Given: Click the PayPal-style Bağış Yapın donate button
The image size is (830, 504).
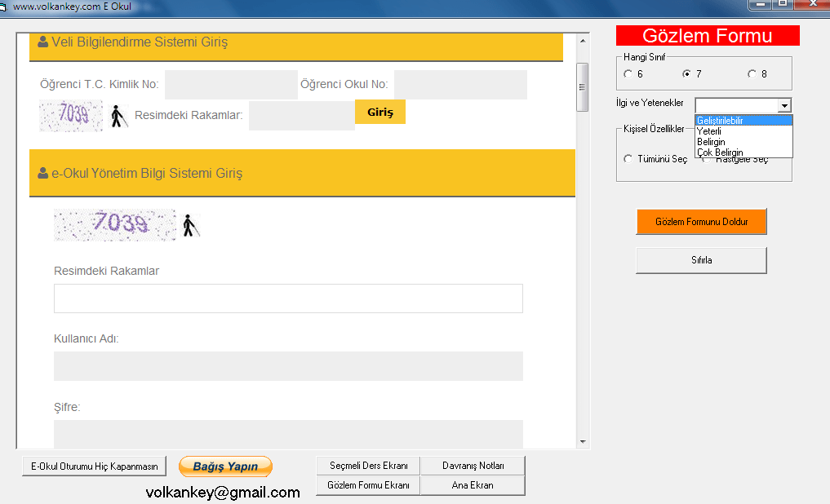Looking at the screenshot, I should point(225,466).
